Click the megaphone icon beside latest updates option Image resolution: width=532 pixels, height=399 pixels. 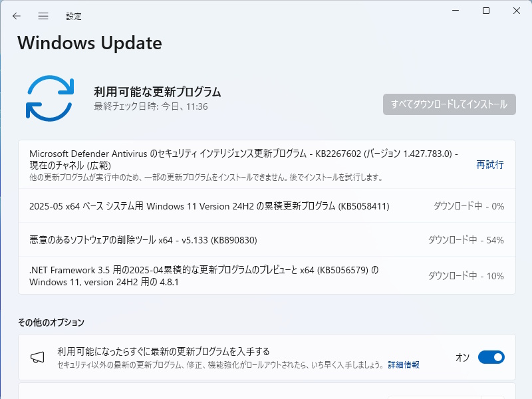pos(37,357)
